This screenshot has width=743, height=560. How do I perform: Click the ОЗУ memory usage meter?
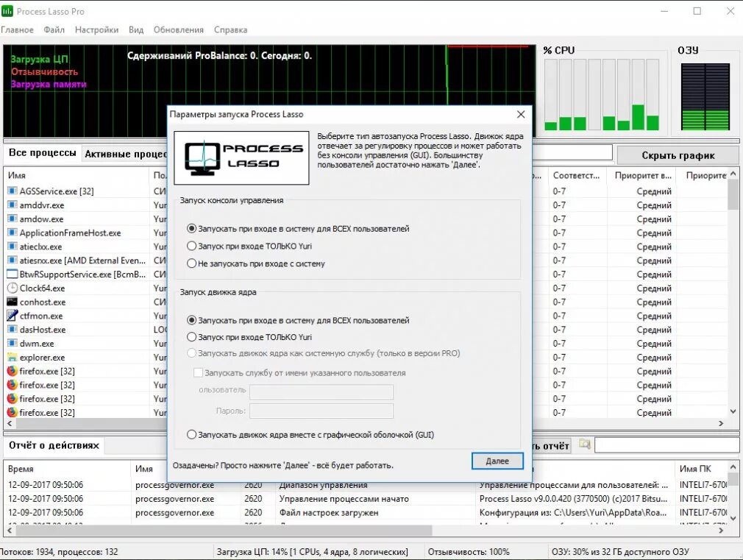[x=705, y=96]
